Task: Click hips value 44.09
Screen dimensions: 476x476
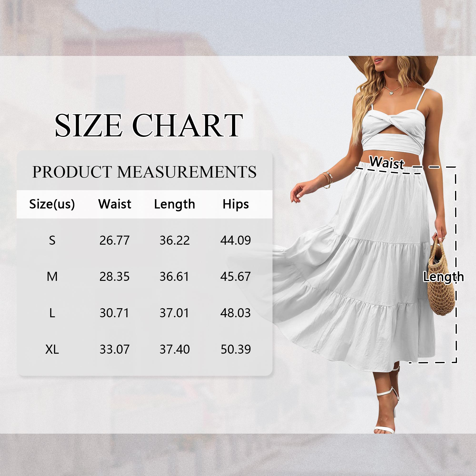Action: [236, 240]
